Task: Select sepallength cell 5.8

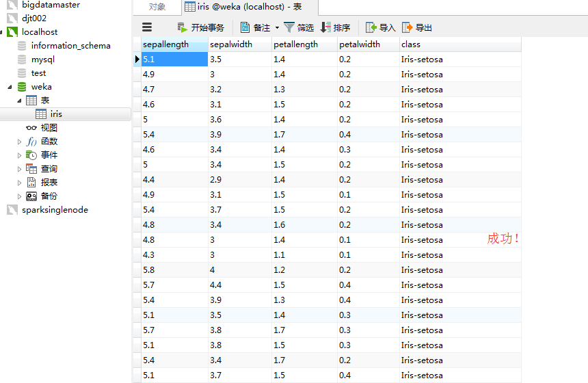Action: pos(174,270)
